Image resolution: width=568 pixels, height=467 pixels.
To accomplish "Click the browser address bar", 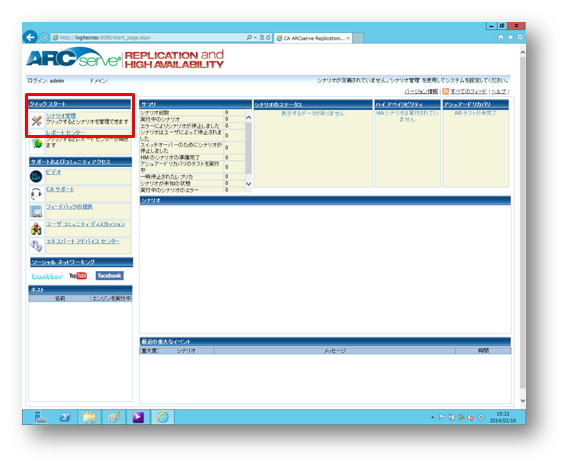I will pyautogui.click(x=149, y=37).
